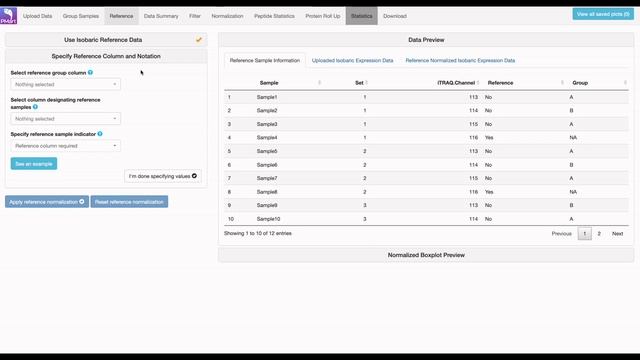Click the NA group value in Sample8 row
The image size is (640, 360).
pyautogui.click(x=573, y=192)
